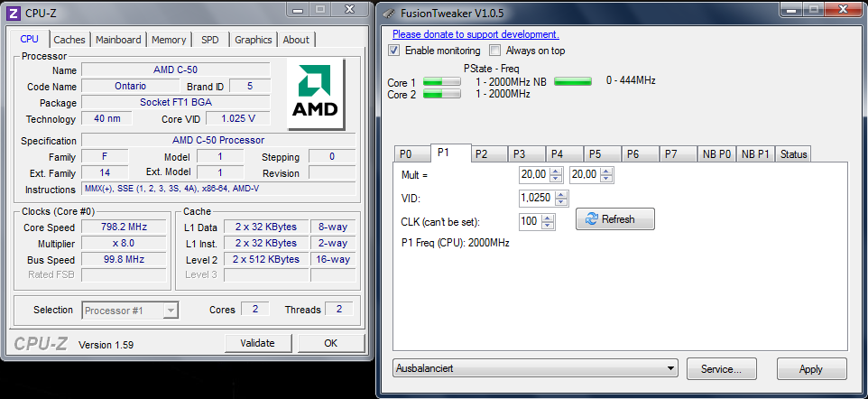Screen dimensions: 868x399
Task: Click the Name field showing AMD C-50
Action: (x=175, y=70)
